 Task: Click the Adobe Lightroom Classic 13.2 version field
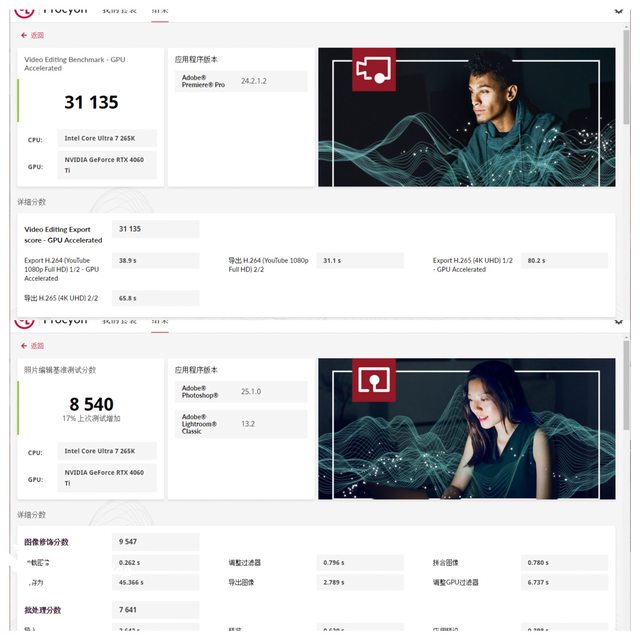pos(241,424)
